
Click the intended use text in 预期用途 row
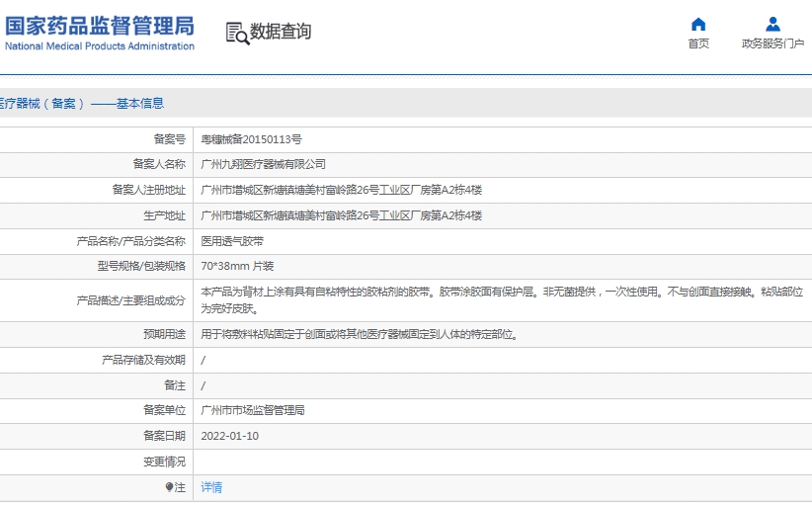click(360, 335)
